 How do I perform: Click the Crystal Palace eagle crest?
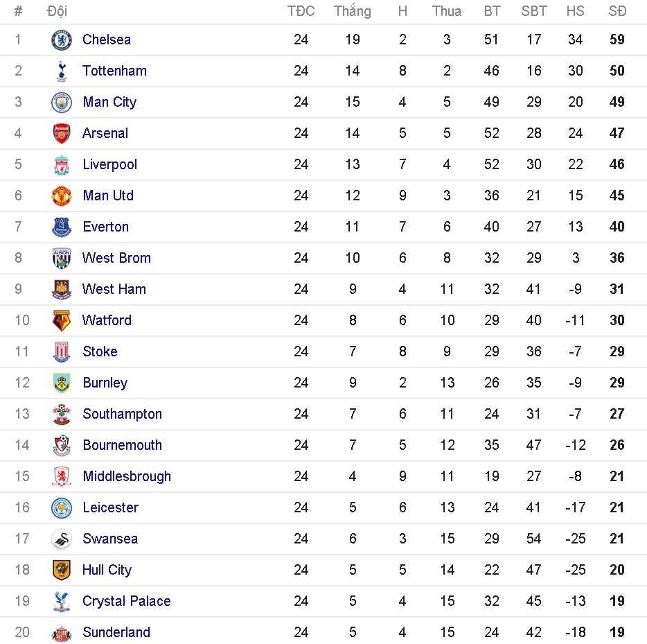click(x=62, y=601)
